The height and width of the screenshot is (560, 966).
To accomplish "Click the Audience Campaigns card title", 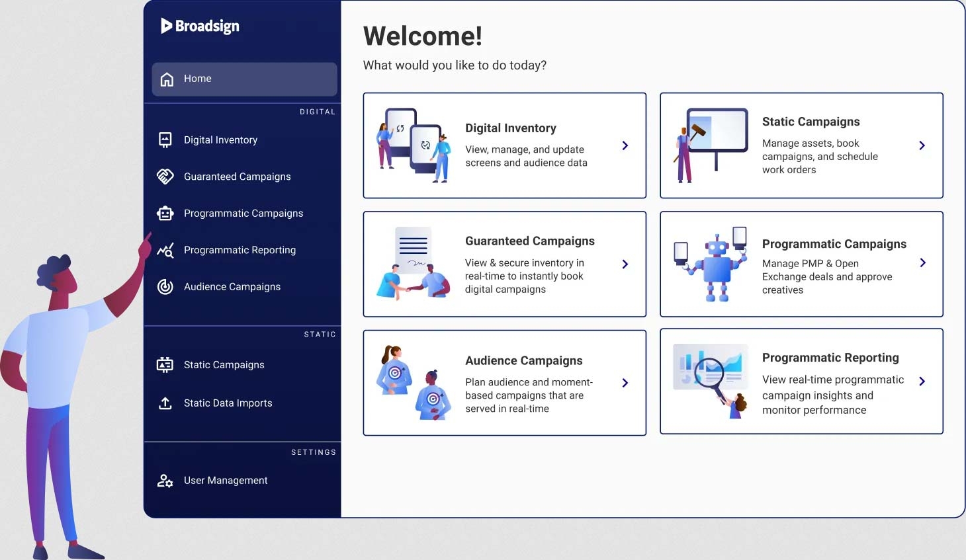I will point(524,360).
